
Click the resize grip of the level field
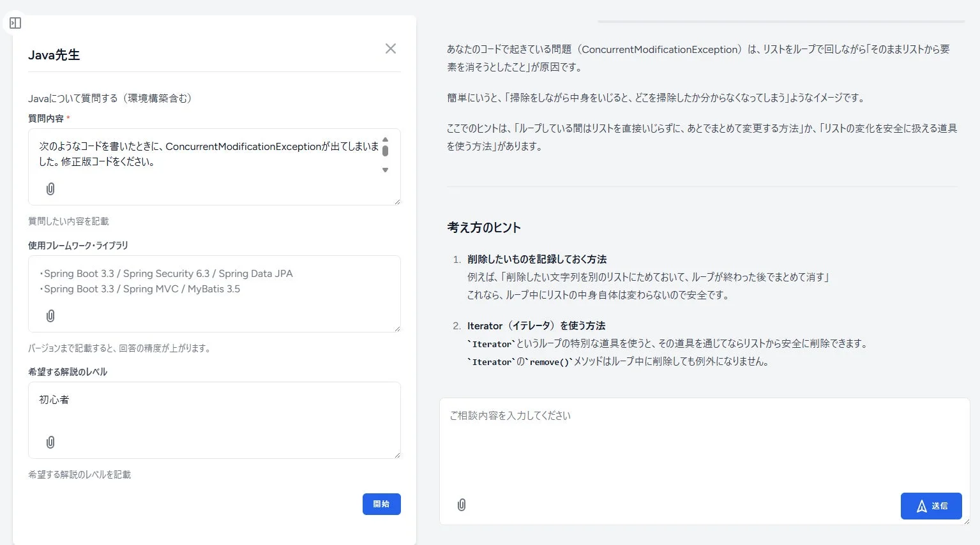pyautogui.click(x=397, y=454)
